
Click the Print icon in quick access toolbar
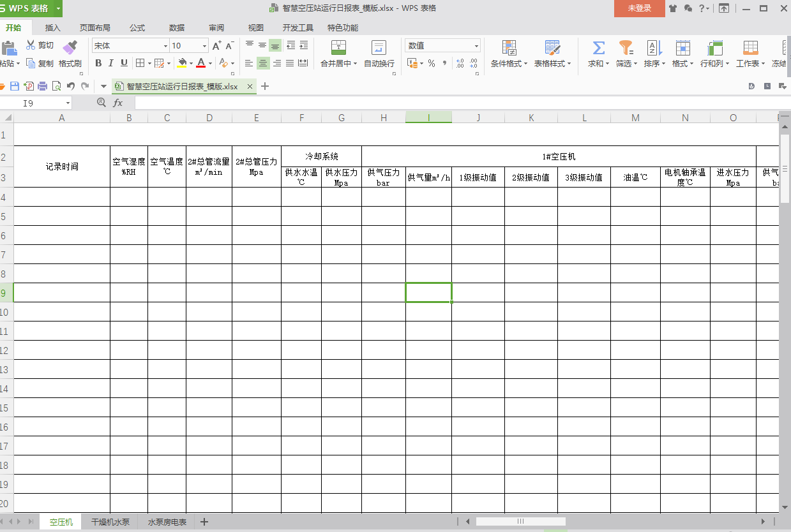tap(41, 85)
